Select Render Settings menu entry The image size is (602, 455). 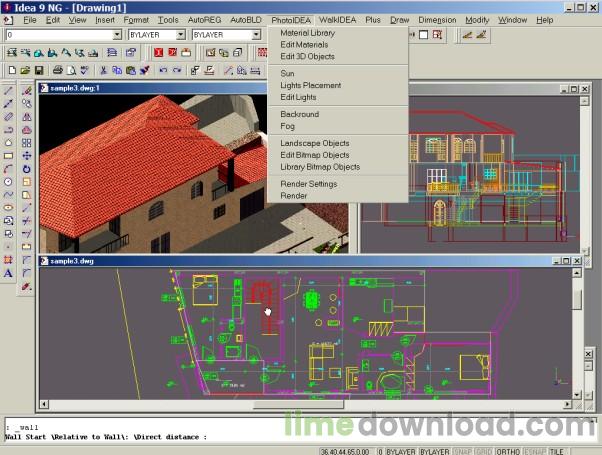[x=308, y=184]
